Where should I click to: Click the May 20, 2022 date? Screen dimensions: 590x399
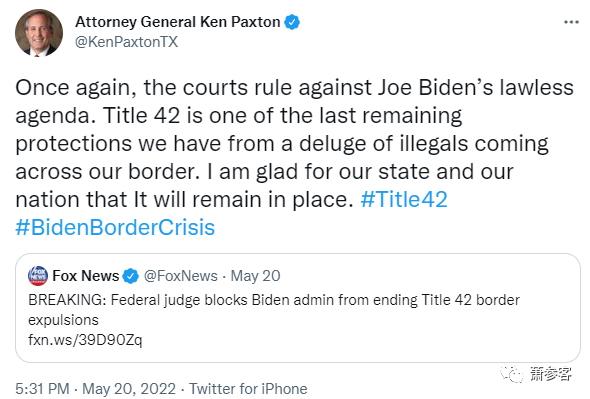point(129,389)
